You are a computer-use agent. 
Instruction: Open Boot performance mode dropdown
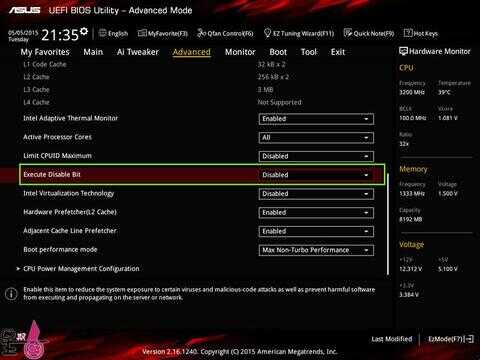point(316,250)
